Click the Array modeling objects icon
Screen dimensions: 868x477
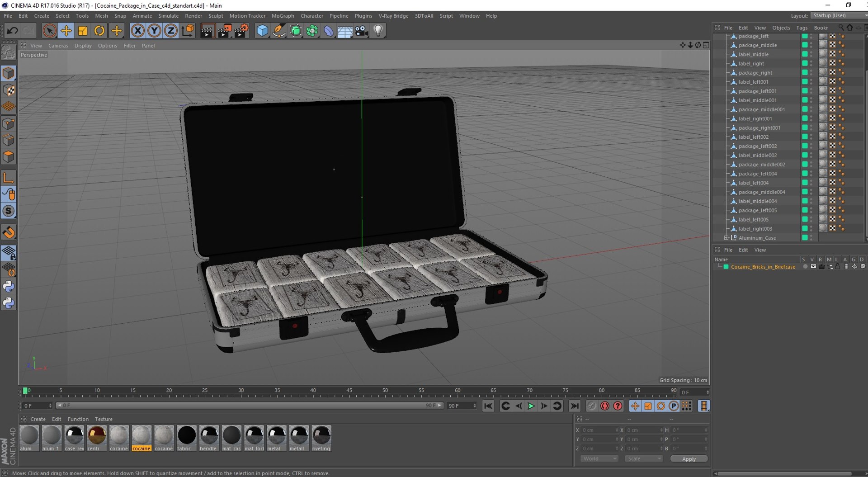pyautogui.click(x=312, y=31)
